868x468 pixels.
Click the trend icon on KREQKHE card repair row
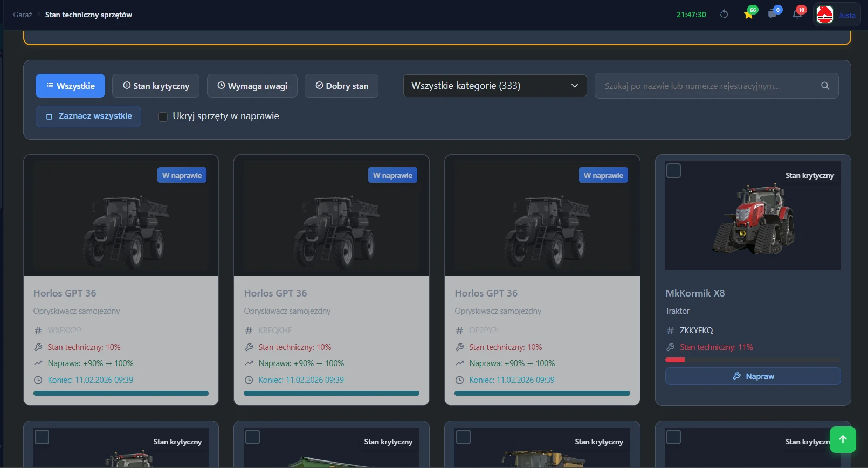coord(249,363)
